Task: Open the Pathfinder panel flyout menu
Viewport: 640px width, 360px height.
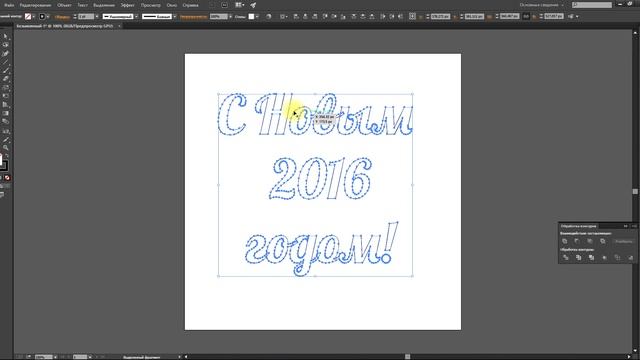Action: point(634,226)
